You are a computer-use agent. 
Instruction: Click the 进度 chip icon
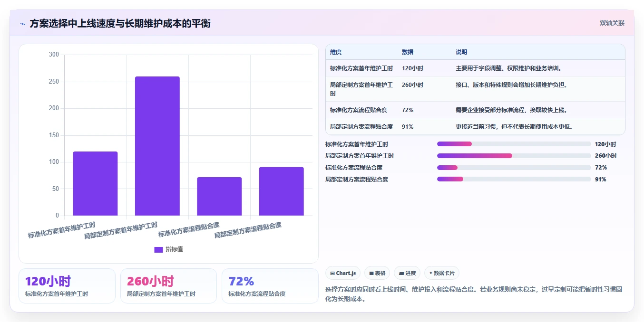[x=401, y=273]
